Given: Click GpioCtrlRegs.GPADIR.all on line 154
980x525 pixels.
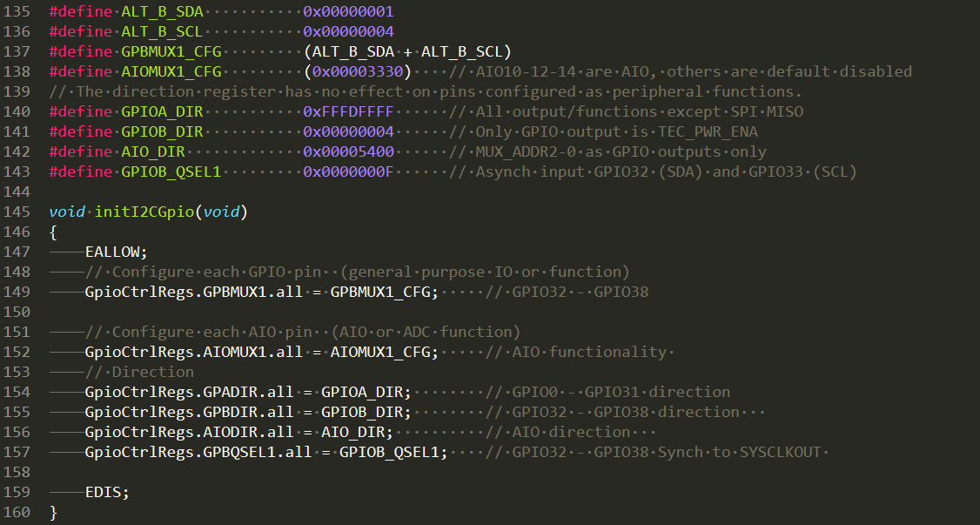Looking at the screenshot, I should pyautogui.click(x=189, y=392).
